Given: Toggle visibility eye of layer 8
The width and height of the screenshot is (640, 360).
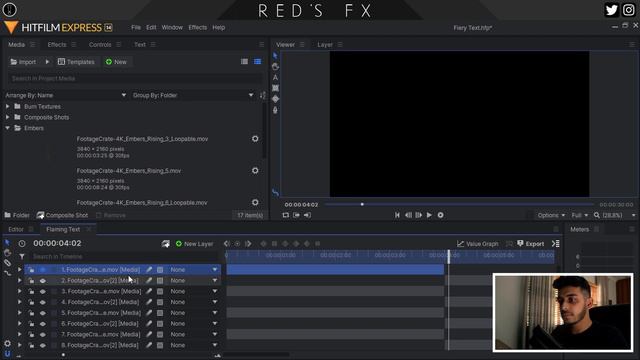Looking at the screenshot, I should click(42, 345).
